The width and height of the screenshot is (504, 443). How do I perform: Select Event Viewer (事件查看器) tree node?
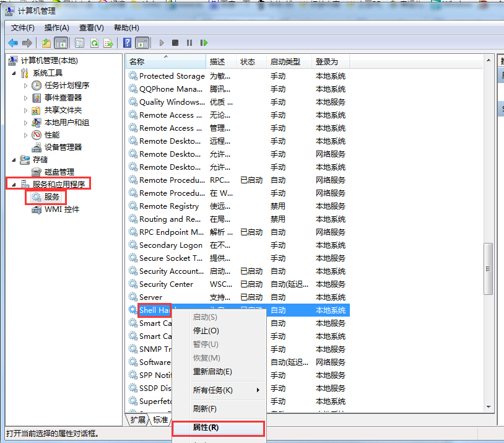[x=63, y=97]
